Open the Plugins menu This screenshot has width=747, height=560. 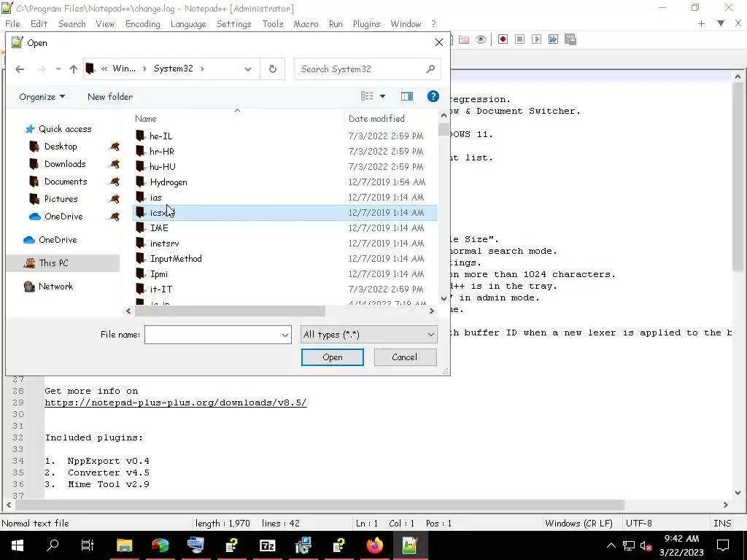pyautogui.click(x=366, y=24)
